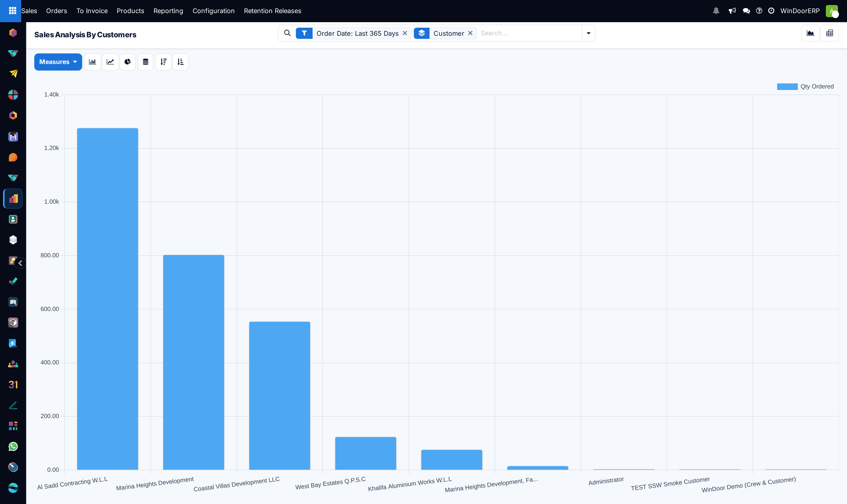This screenshot has height=504, width=847.
Task: Open the Sales bar chart app in sidebar
Action: point(13,199)
